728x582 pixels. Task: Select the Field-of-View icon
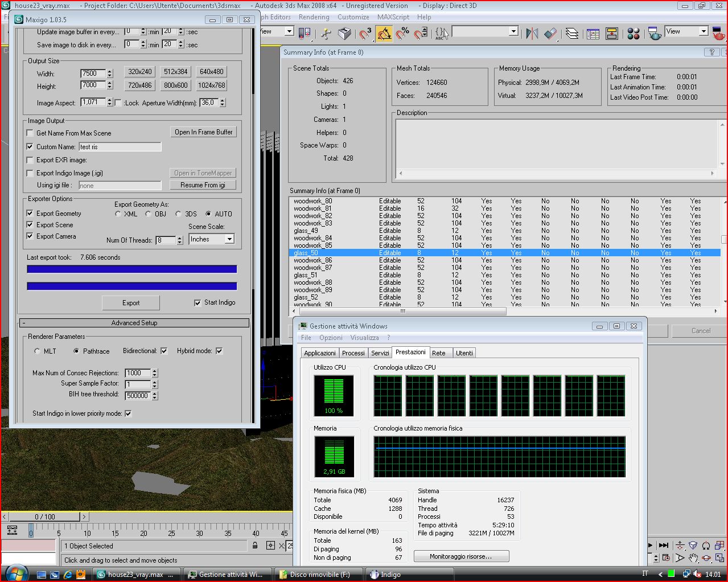click(x=680, y=558)
